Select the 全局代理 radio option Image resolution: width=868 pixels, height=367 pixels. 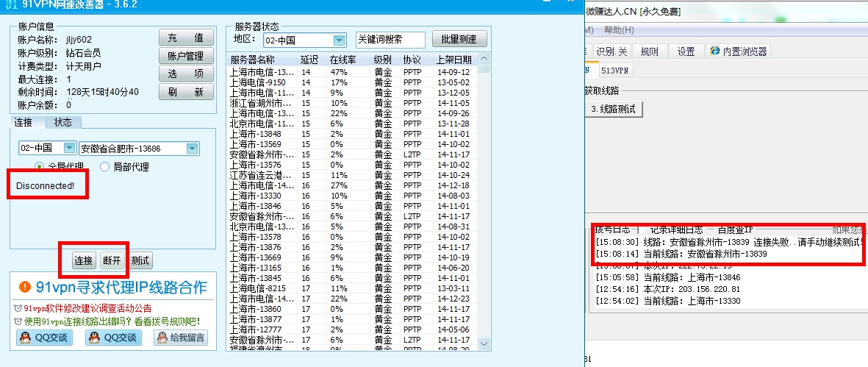pyautogui.click(x=39, y=166)
